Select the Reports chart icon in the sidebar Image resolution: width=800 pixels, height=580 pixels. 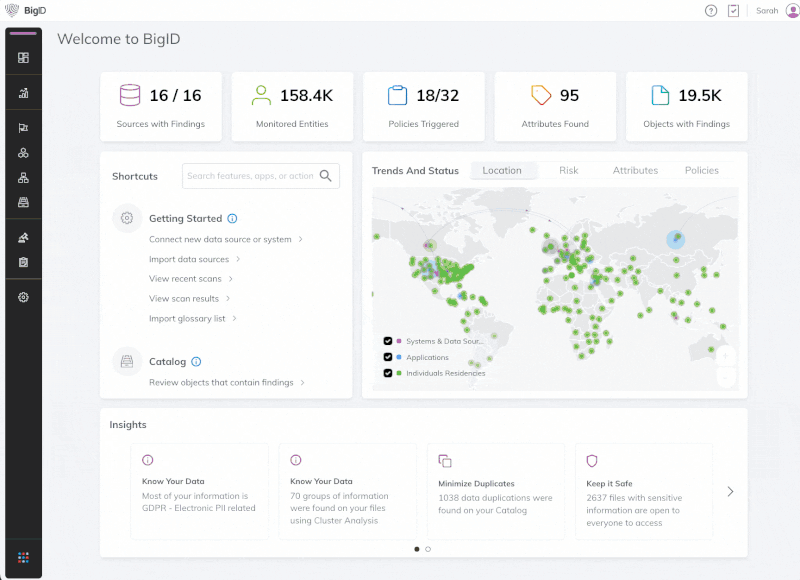(22, 93)
